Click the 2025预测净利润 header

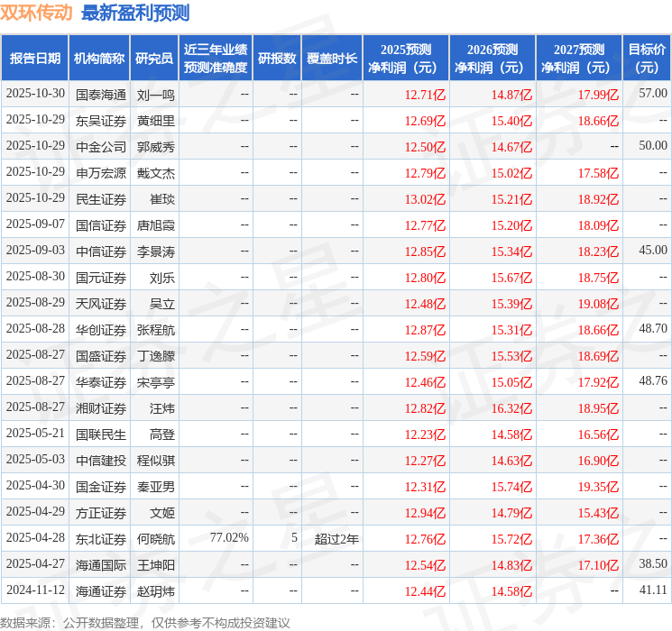point(406,59)
